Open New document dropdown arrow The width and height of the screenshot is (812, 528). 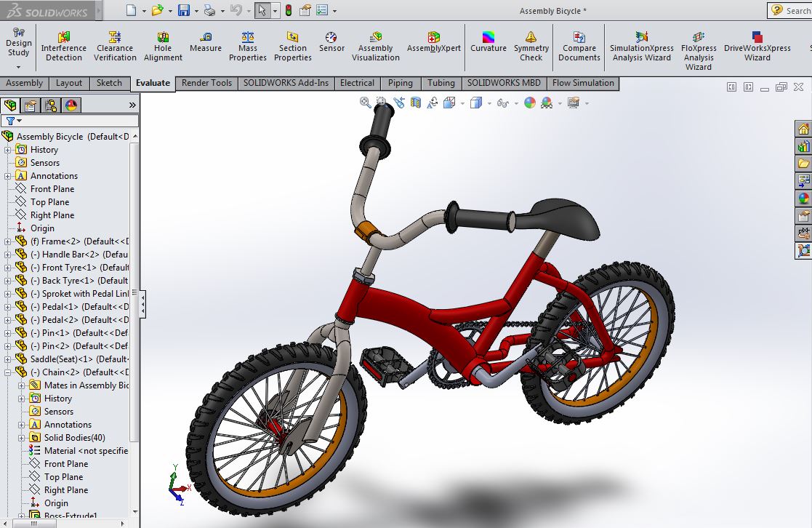(144, 11)
